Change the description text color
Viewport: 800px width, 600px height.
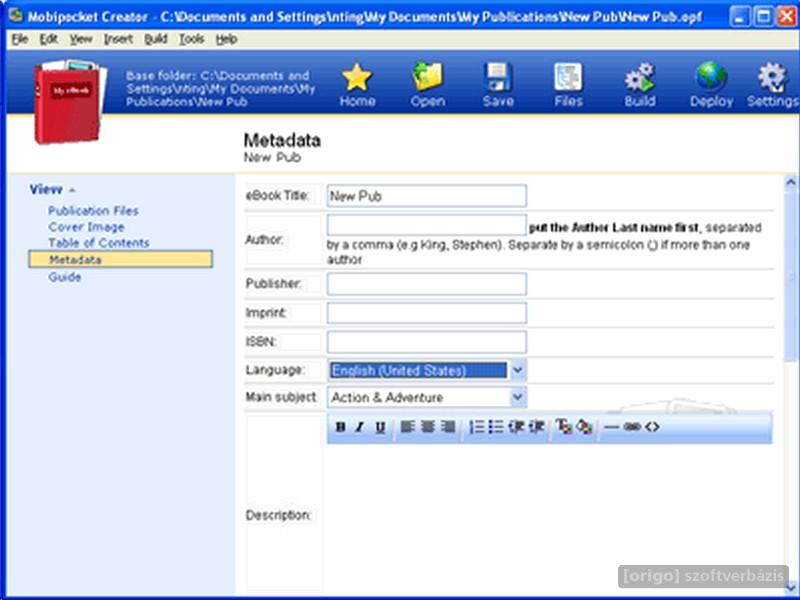563,427
